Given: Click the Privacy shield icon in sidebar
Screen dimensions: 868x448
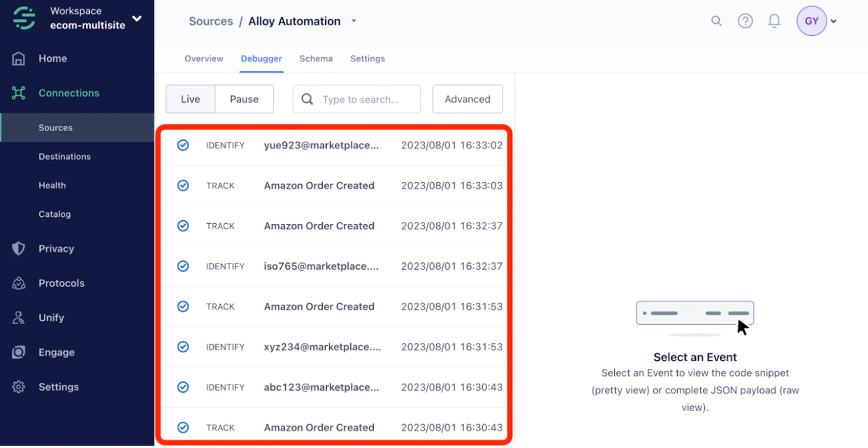Looking at the screenshot, I should point(19,249).
